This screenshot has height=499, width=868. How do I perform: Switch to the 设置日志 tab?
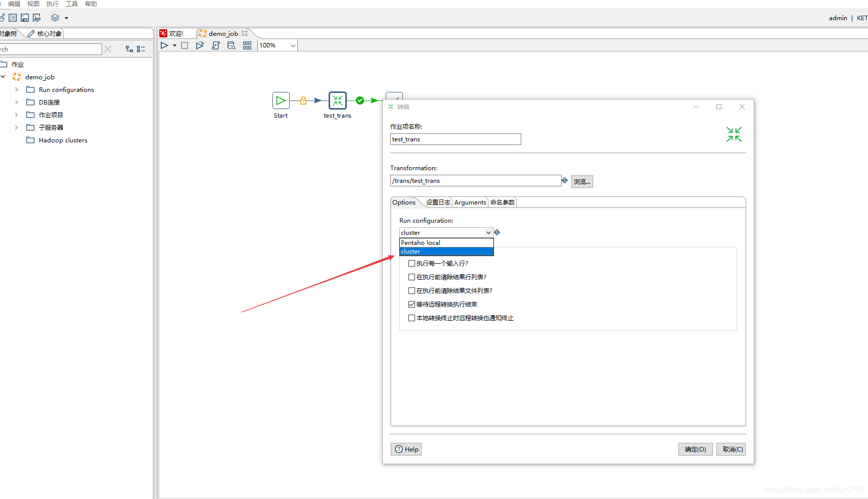point(438,203)
